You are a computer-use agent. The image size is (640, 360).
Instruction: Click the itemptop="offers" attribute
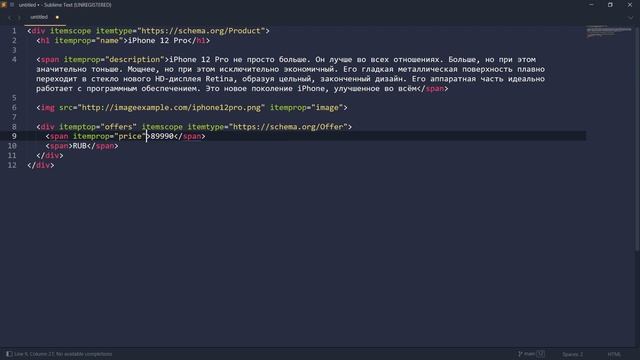click(x=98, y=127)
